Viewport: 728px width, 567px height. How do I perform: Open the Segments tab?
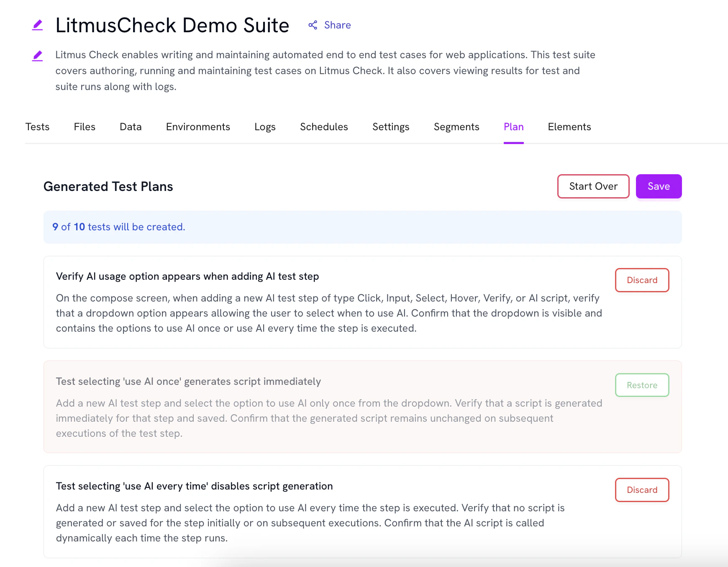tap(456, 127)
